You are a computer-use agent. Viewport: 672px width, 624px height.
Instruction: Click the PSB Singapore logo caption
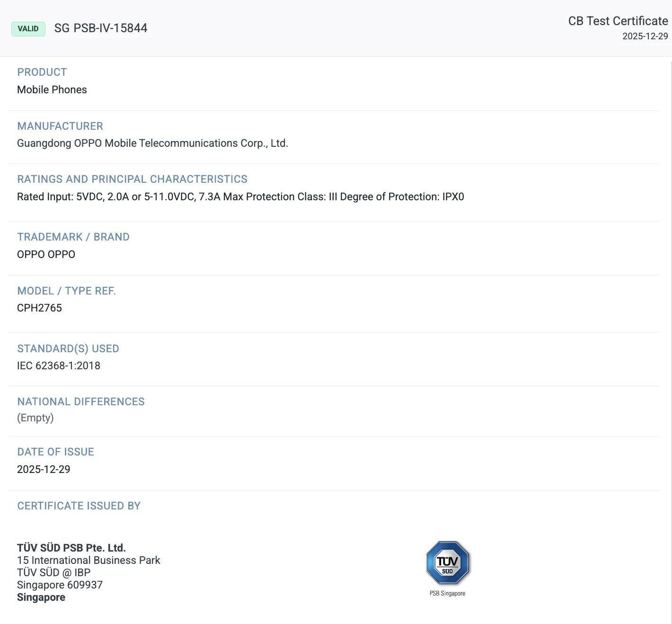click(x=447, y=594)
